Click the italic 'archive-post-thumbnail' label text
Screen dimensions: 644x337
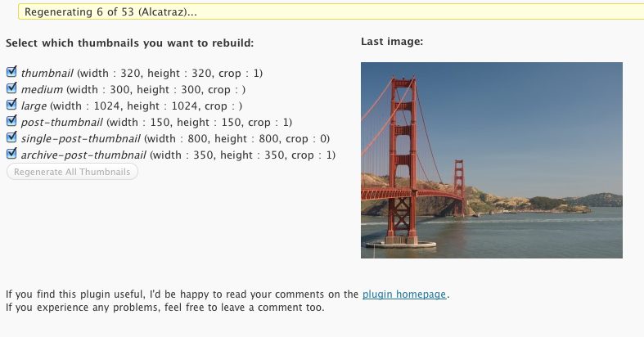[x=83, y=155]
